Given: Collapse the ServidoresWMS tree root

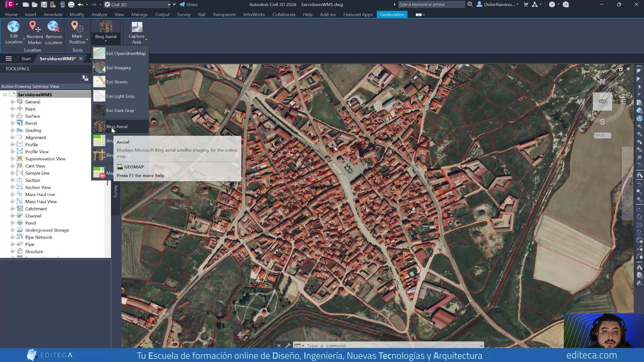Looking at the screenshot, I should [x=5, y=94].
